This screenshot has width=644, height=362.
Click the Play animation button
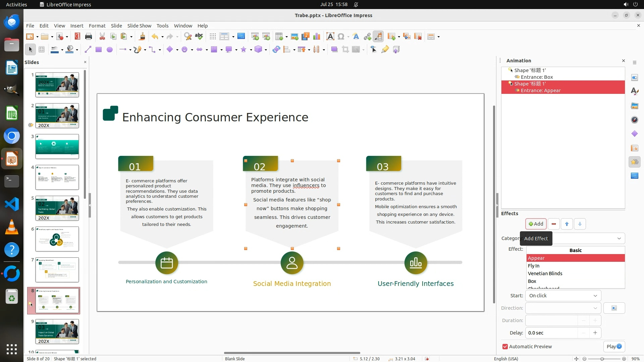[x=614, y=347]
